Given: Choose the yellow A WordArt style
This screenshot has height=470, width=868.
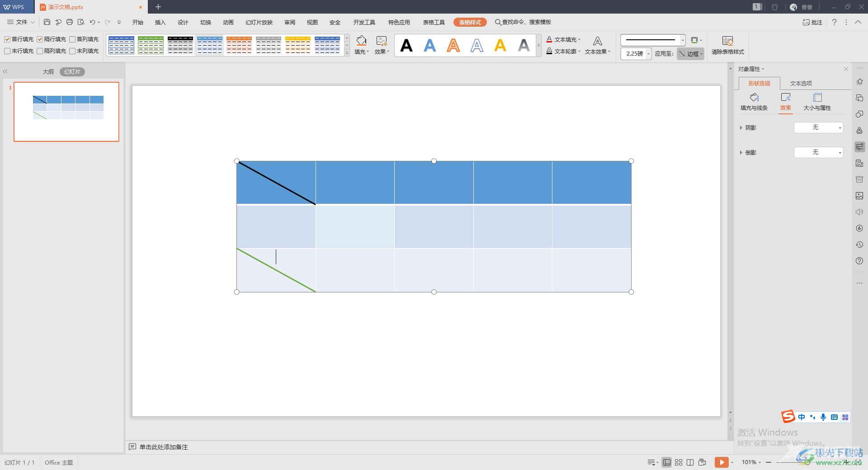Looking at the screenshot, I should click(500, 45).
